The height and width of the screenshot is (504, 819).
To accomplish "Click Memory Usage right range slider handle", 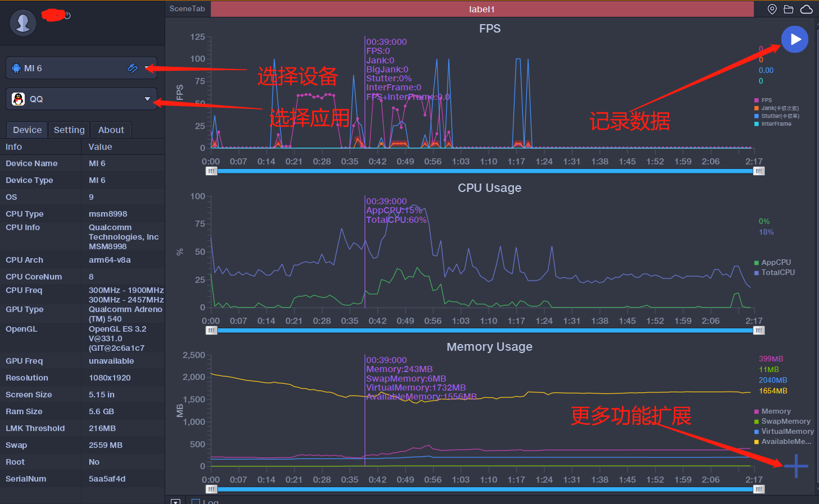I will (x=759, y=489).
